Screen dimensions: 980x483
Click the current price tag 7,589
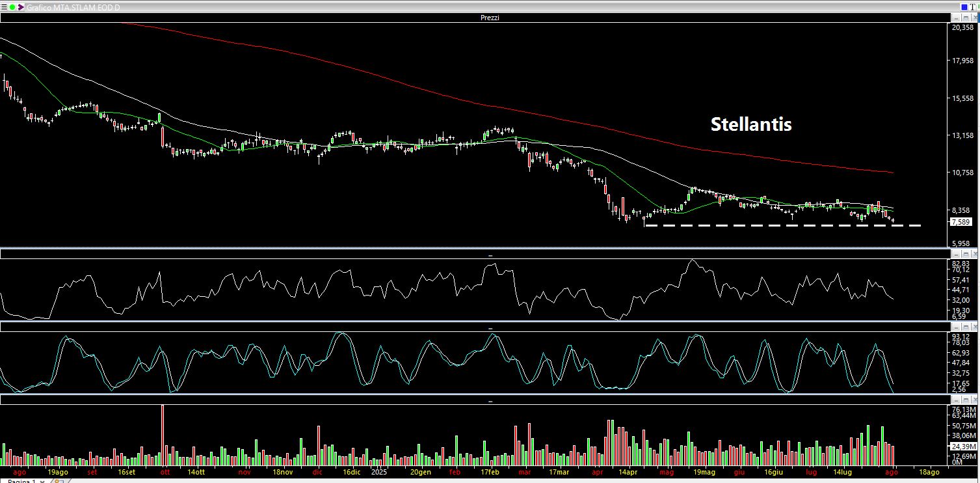(x=961, y=222)
